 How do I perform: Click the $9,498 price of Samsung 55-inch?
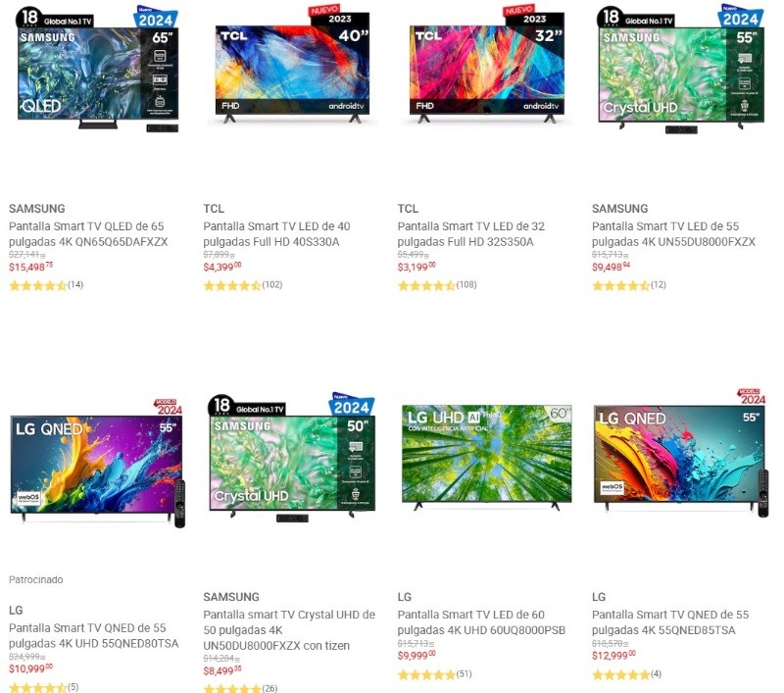[611, 267]
